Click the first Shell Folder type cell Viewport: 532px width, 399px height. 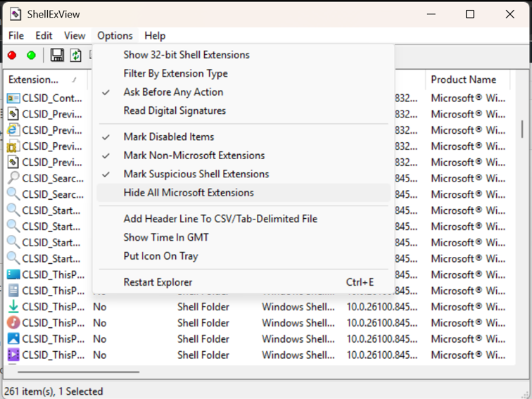click(x=203, y=307)
